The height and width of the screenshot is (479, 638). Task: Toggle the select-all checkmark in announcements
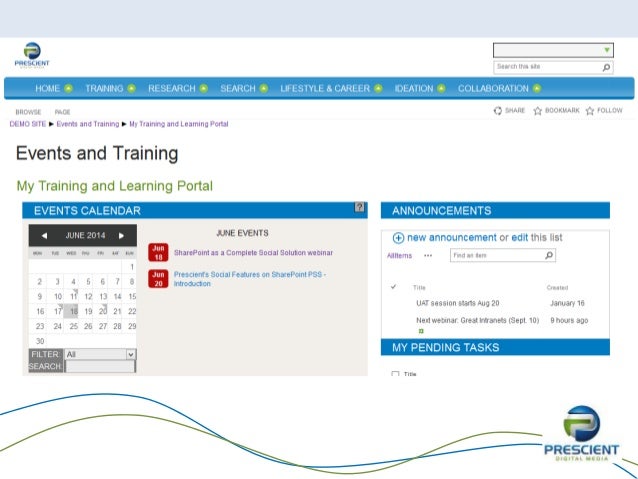tap(393, 287)
